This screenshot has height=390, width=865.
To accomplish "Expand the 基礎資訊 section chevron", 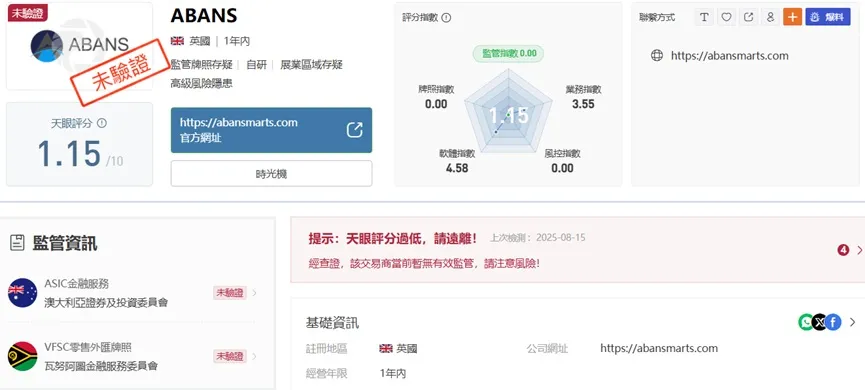I will (853, 322).
